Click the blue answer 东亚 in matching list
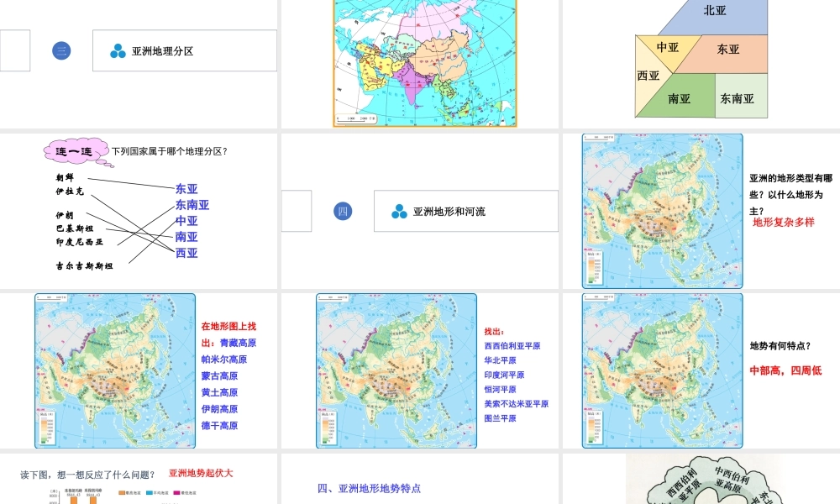Viewport: 840px width, 504px height. (x=186, y=189)
